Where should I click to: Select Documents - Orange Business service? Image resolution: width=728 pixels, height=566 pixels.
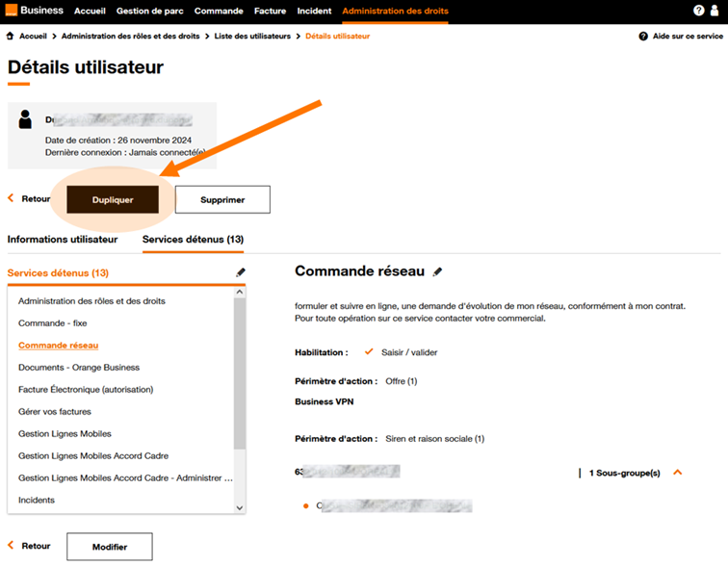[79, 368]
